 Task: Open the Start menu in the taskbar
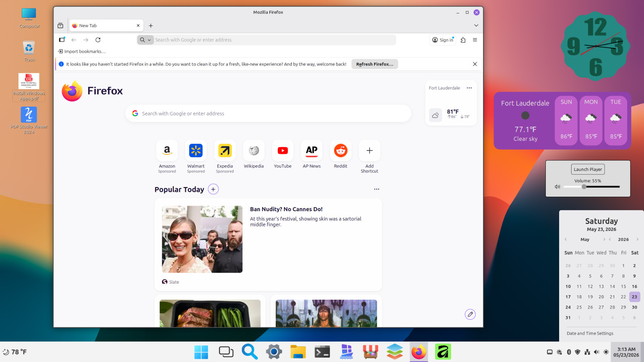tap(201, 352)
